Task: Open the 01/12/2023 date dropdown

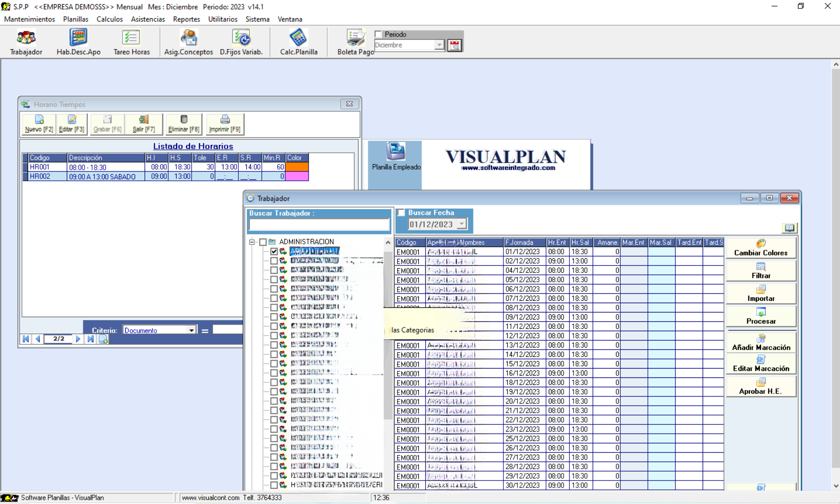Action: tap(461, 224)
